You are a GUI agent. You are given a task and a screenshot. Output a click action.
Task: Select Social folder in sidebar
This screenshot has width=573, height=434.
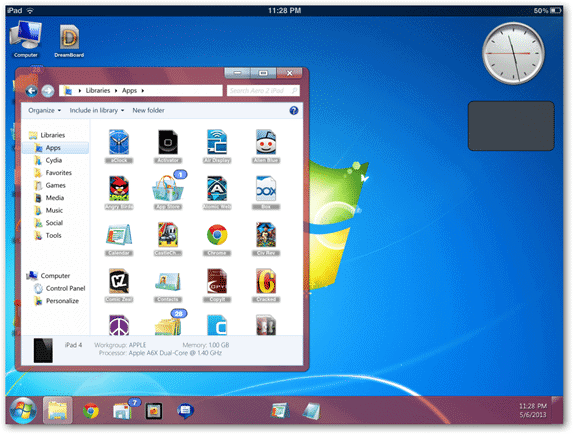coord(48,223)
